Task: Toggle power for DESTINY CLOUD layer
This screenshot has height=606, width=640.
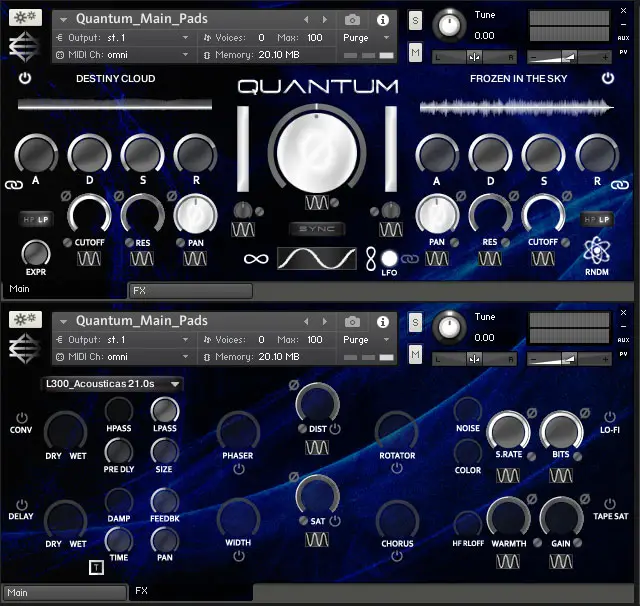Action: point(25,78)
